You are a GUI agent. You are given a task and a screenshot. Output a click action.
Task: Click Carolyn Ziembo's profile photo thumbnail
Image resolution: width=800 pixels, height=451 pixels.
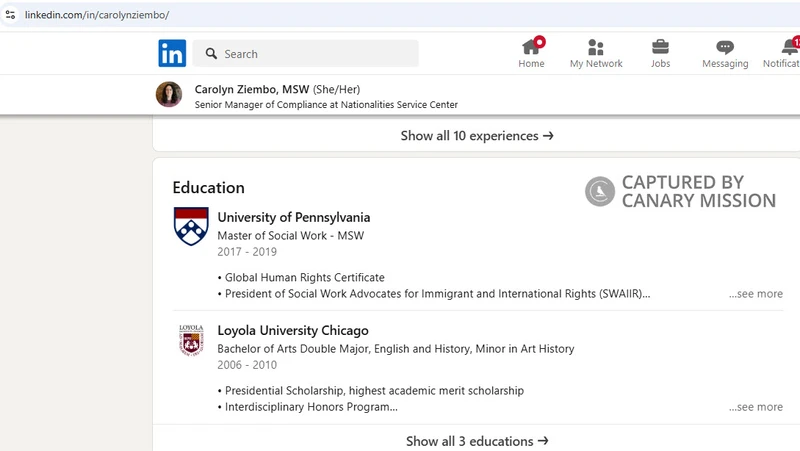[x=169, y=95]
